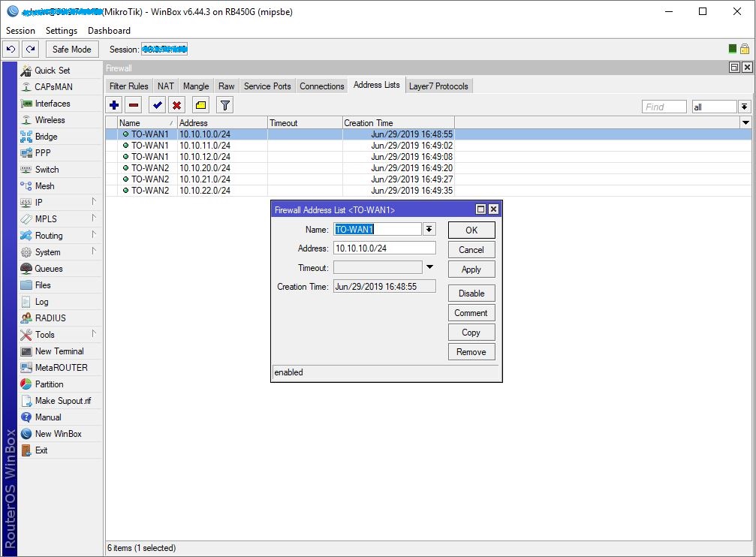Click the Undo toolbar arrow
This screenshot has width=756, height=557.
(x=11, y=50)
